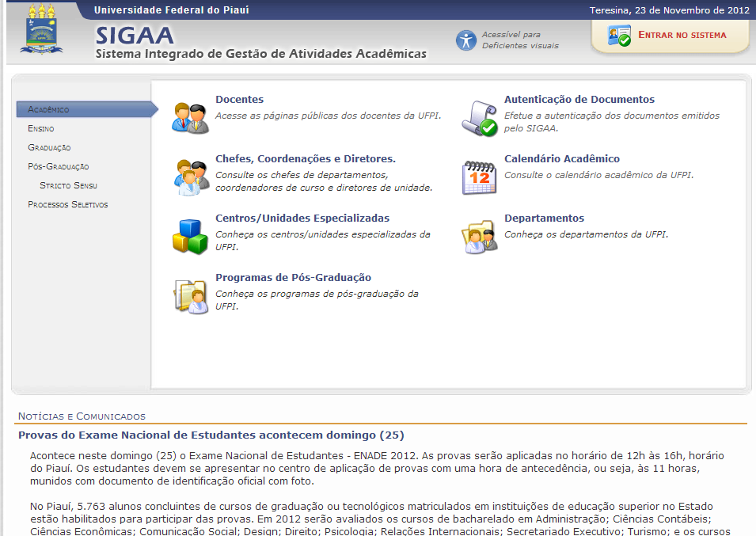
Task: Click the Docentes two-people icon
Action: pyautogui.click(x=191, y=118)
